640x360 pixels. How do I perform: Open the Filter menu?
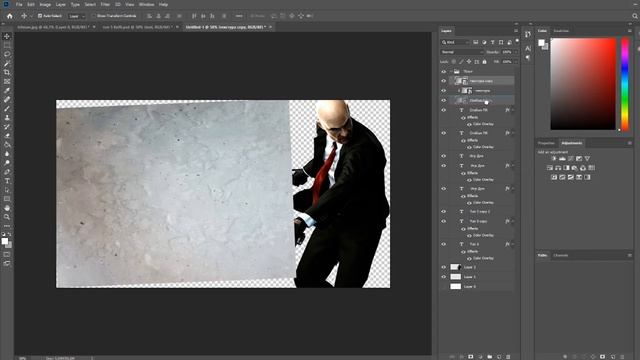click(x=105, y=4)
